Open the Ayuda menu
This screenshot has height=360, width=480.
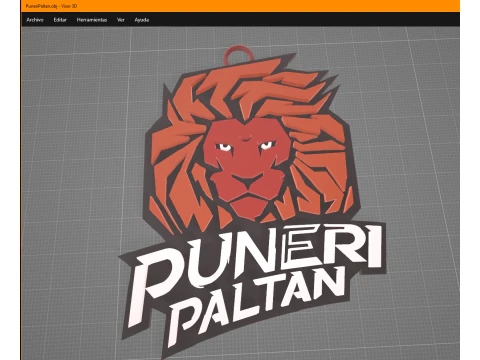click(142, 20)
